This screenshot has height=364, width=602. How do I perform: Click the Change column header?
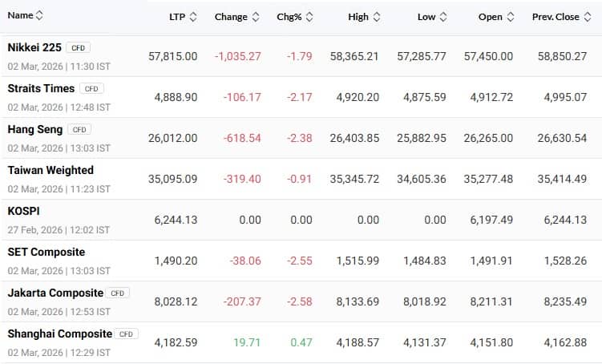231,17
